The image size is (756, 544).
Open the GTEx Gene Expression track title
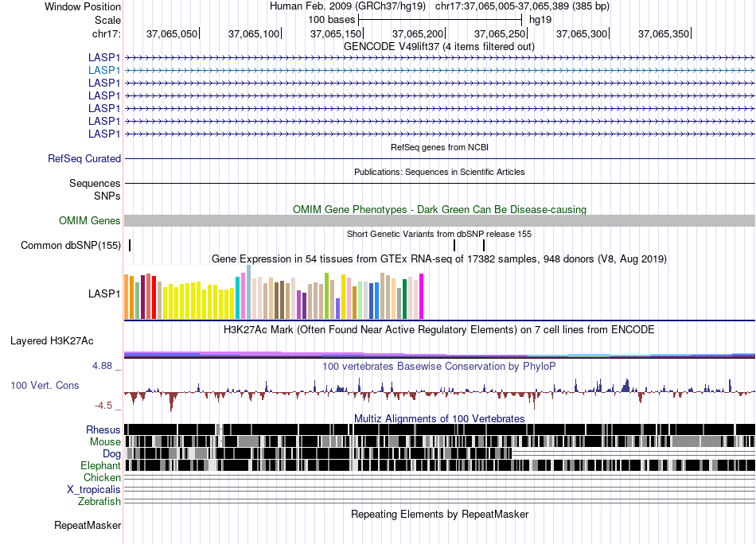pos(439,258)
